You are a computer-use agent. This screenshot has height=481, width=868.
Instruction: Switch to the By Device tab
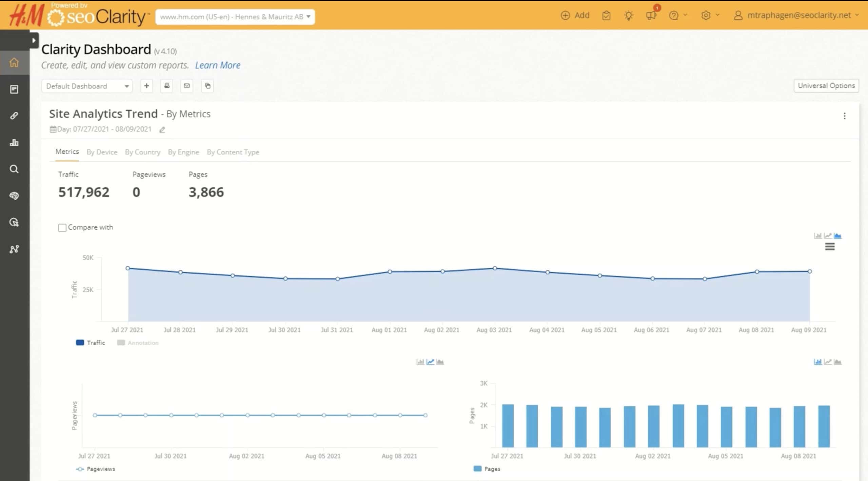coord(102,152)
